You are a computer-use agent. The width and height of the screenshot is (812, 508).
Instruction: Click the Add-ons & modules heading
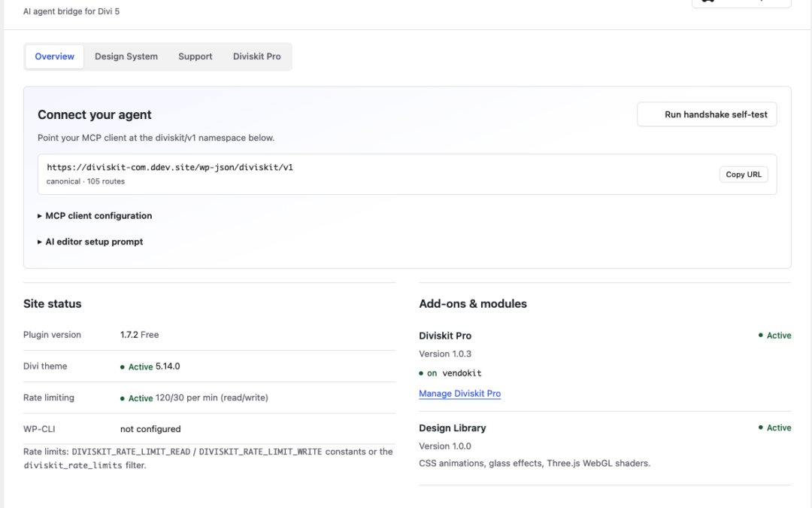point(473,304)
